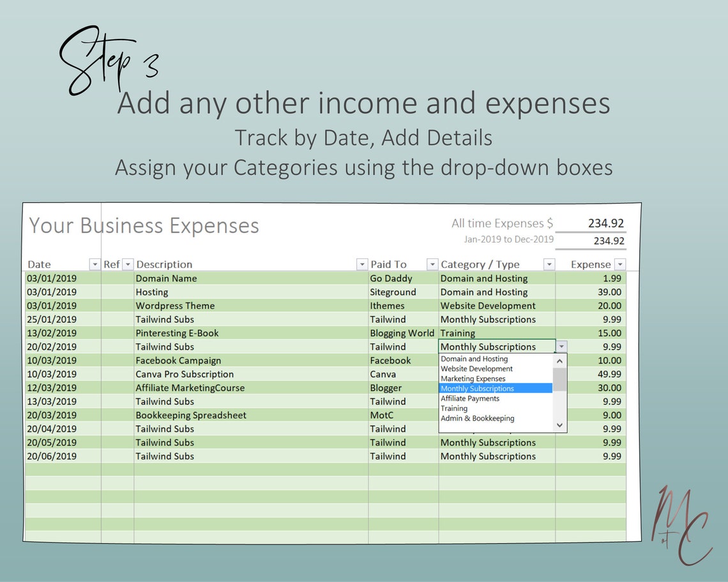
Task: Open the Date column filter arrow
Action: click(95, 264)
